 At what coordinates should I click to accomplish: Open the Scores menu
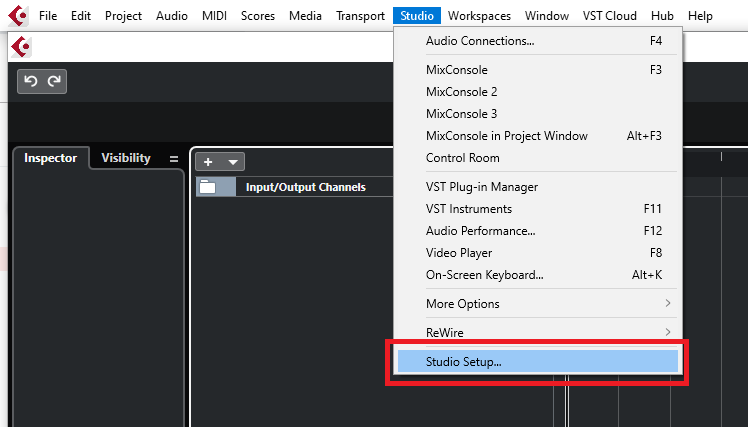(x=258, y=16)
